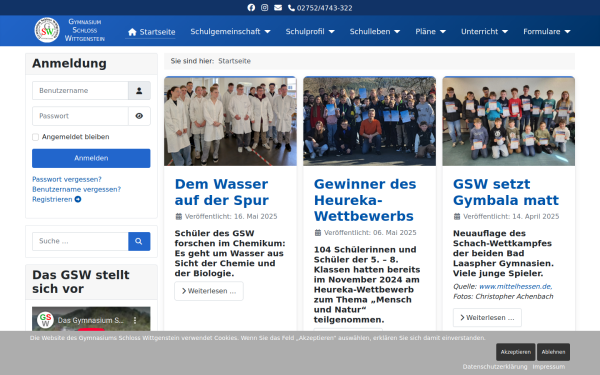This screenshot has height=375, width=600.
Task: Expand the Pläne dropdown menu
Action: pos(430,32)
